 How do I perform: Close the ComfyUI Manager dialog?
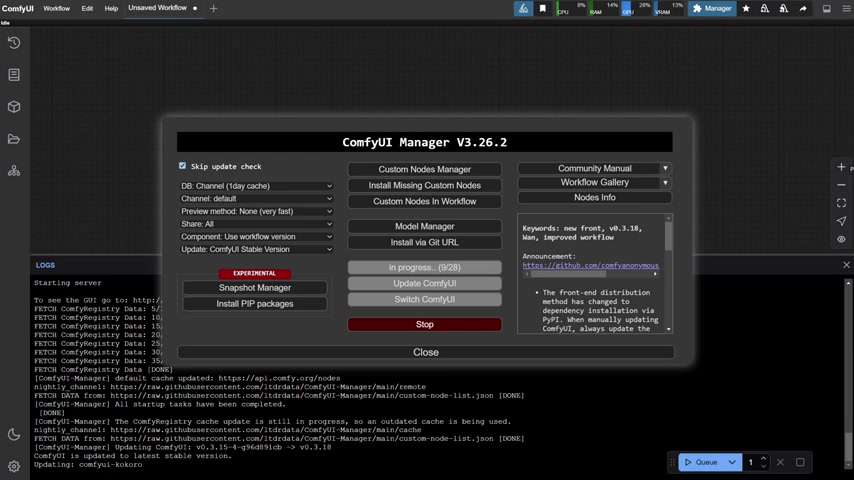[426, 352]
